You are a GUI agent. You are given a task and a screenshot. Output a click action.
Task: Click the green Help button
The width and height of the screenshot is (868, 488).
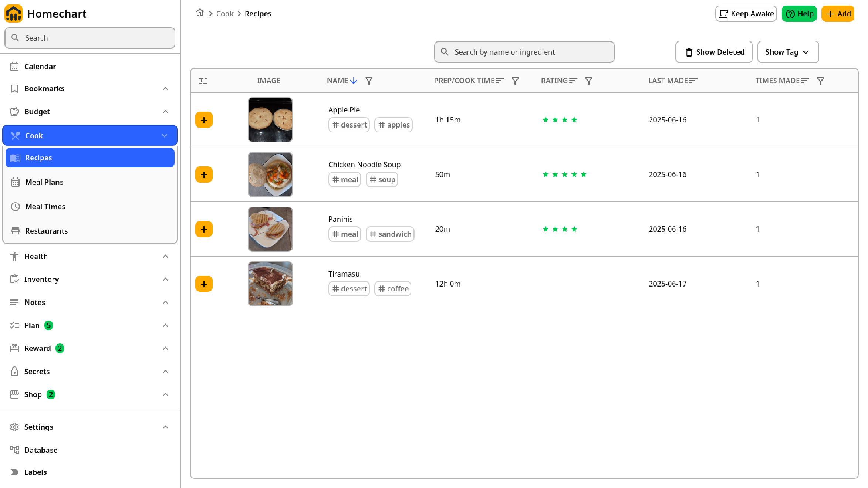point(799,14)
